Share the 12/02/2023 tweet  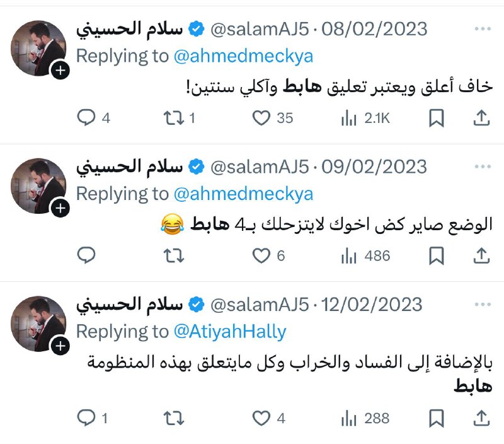[x=481, y=418]
